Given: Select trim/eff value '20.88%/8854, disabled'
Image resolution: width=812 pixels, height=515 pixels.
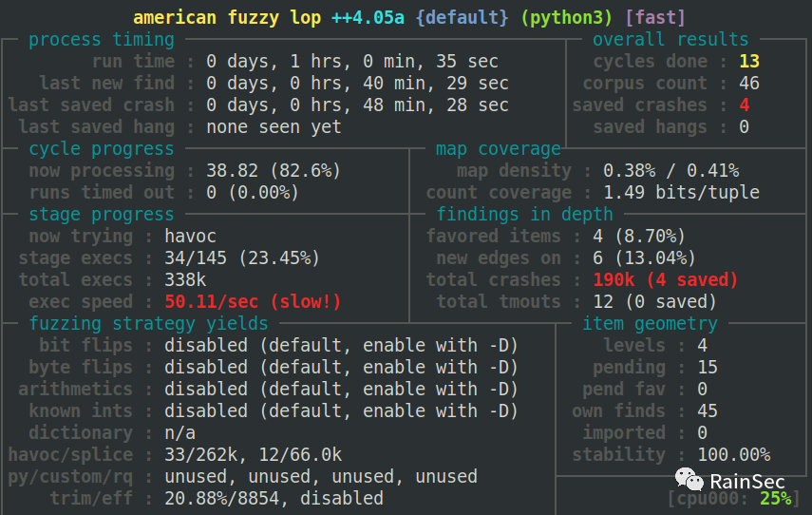Looking at the screenshot, I should [x=274, y=498].
